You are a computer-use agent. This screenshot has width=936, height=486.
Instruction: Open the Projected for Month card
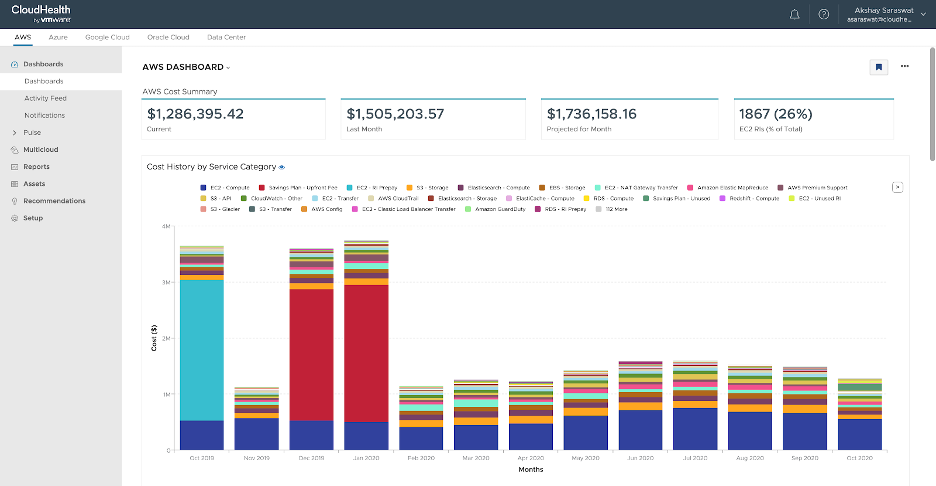pos(630,119)
